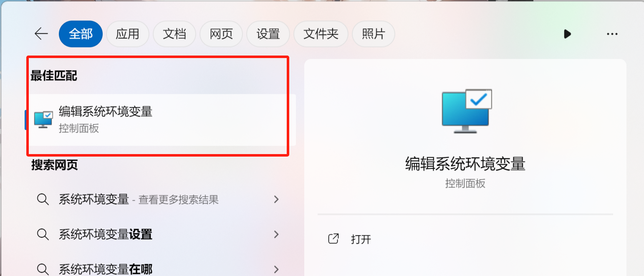Click magnifier icon beside 系统环境变量在哪
This screenshot has height=276, width=644.
coord(43,269)
